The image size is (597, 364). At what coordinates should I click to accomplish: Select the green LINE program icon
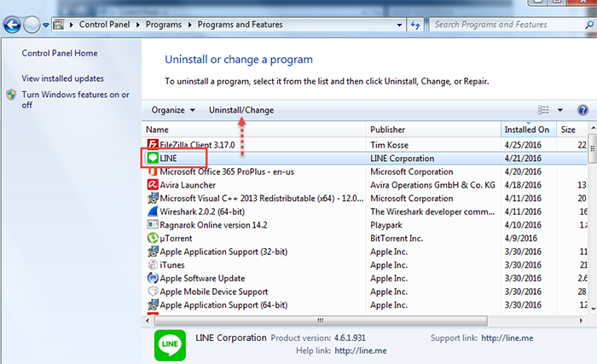tap(153, 158)
